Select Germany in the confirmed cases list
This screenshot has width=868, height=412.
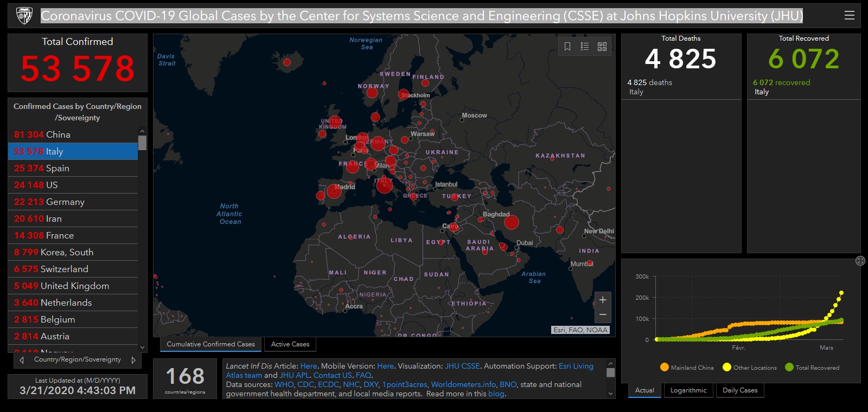73,202
